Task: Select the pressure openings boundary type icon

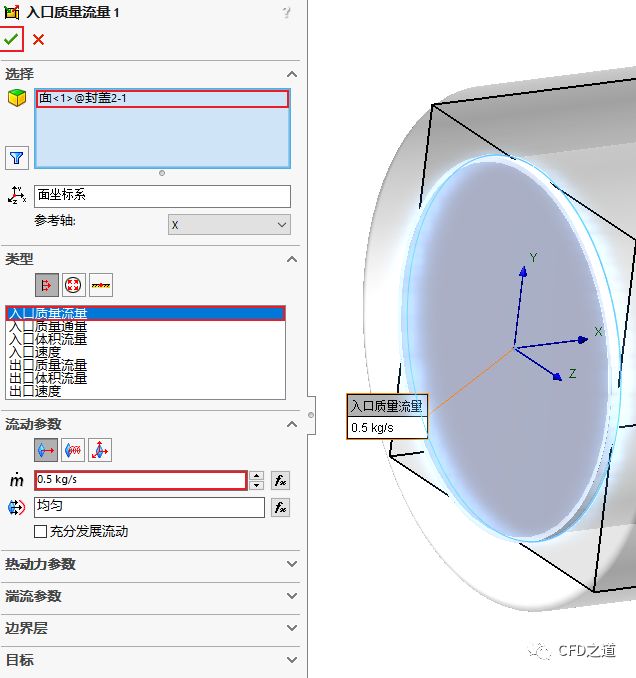Action: click(x=74, y=285)
